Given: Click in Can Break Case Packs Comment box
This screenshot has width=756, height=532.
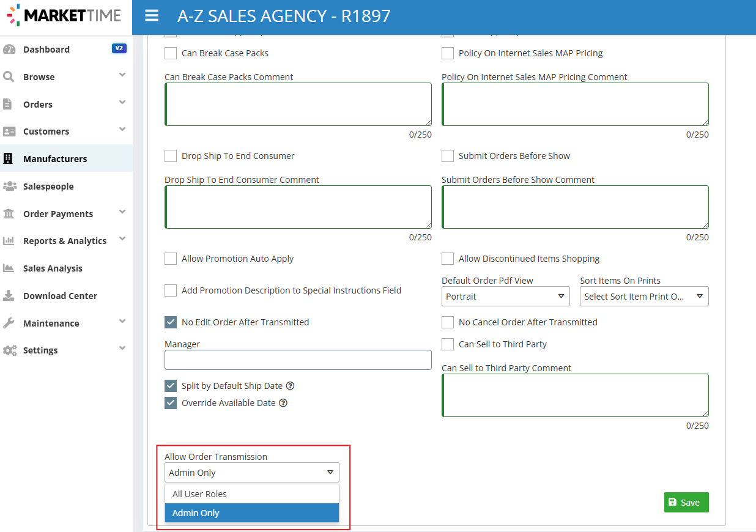Looking at the screenshot, I should 298,105.
